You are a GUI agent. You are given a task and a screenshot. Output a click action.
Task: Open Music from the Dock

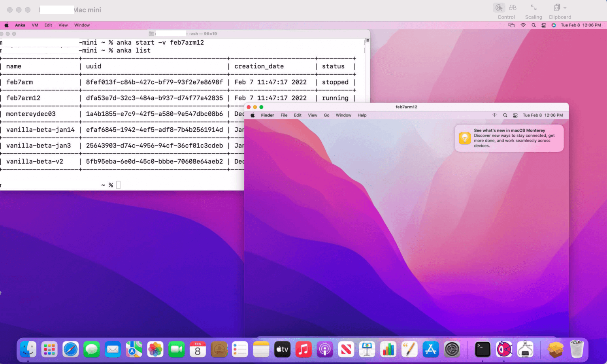303,349
